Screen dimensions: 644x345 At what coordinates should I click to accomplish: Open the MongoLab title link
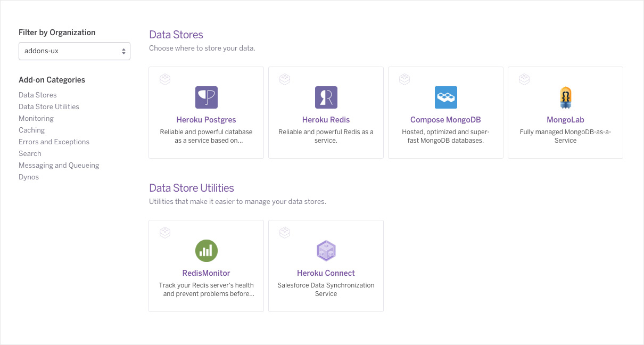(566, 120)
